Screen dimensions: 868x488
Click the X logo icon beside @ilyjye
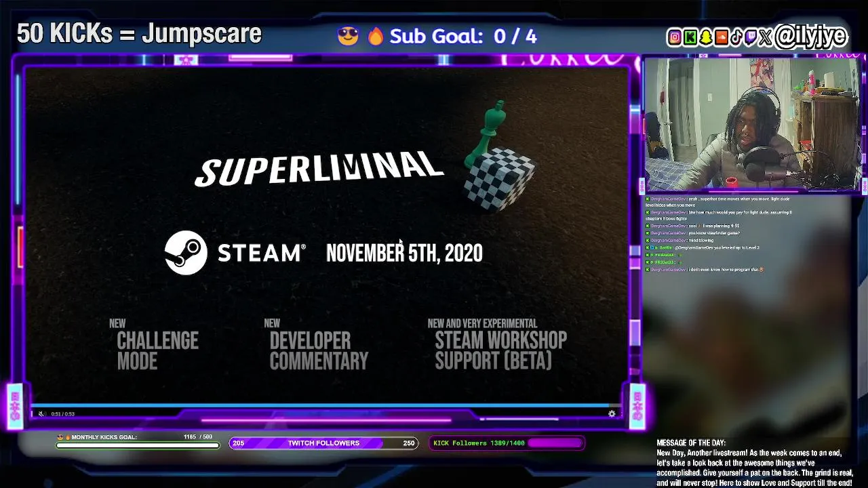pyautogui.click(x=766, y=38)
